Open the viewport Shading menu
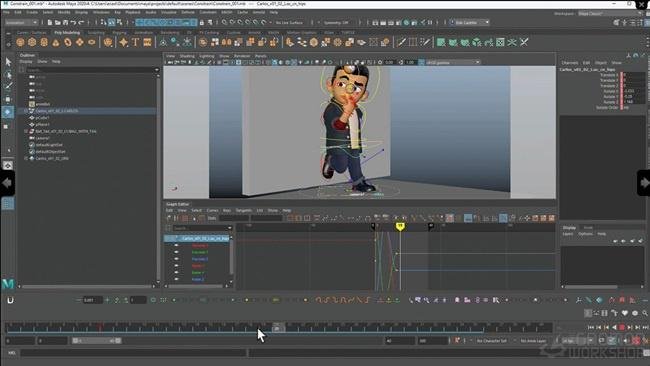This screenshot has height=366, width=650. (187, 56)
